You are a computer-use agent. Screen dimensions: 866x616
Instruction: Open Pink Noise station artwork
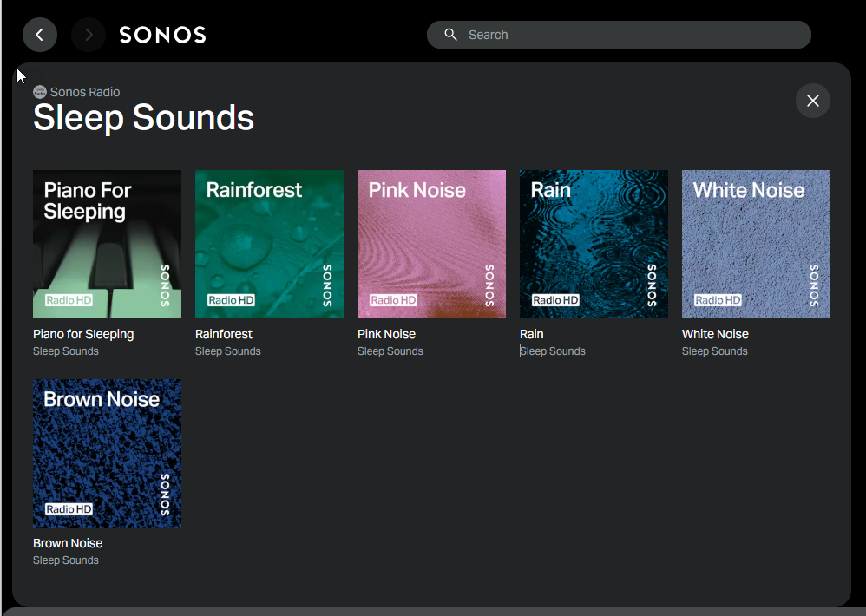coord(431,244)
